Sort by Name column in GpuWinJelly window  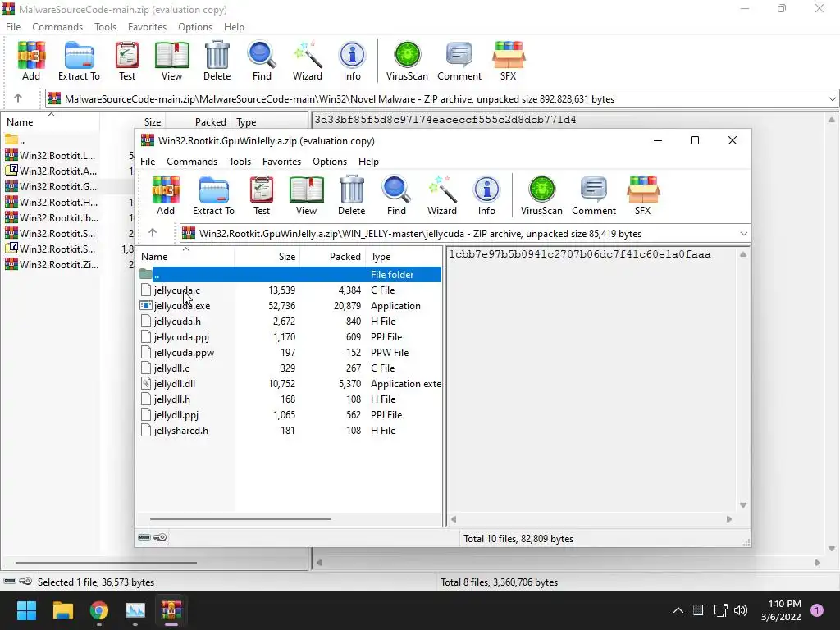pyautogui.click(x=185, y=256)
